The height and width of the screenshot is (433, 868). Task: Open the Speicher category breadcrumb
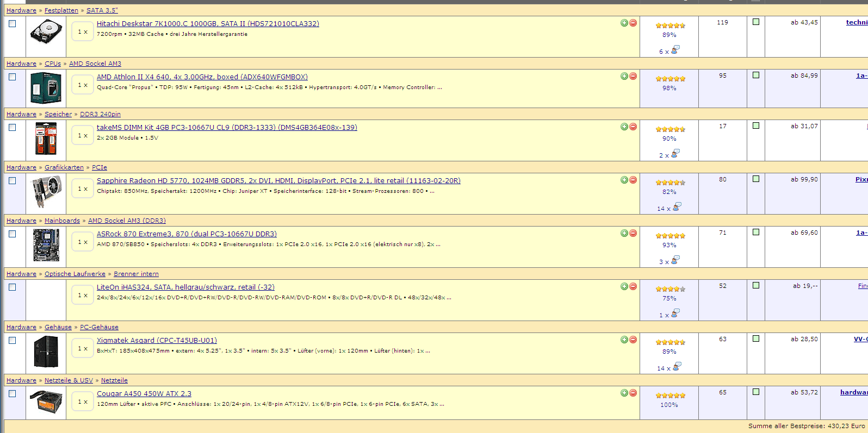[x=58, y=114]
